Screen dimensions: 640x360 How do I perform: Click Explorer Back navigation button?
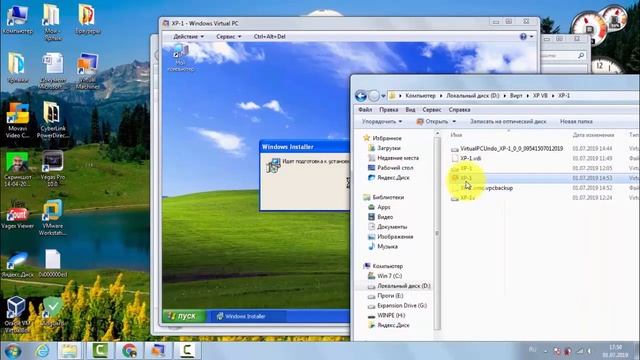coord(361,96)
